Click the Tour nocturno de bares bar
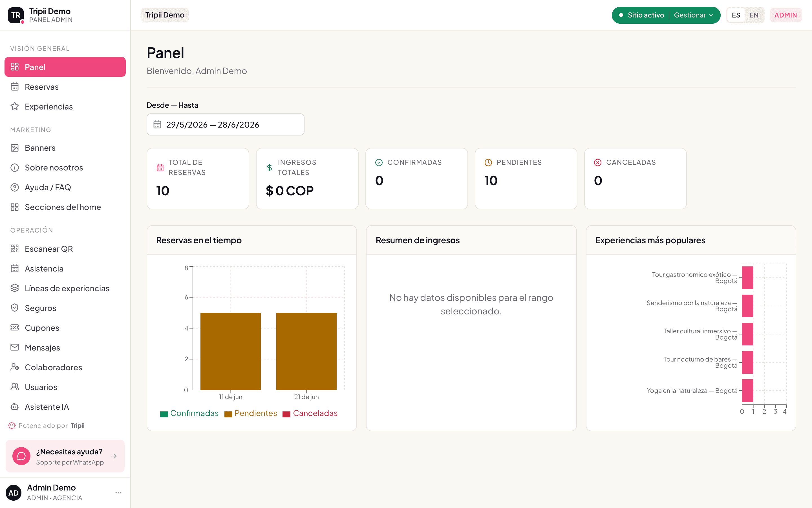 (748, 362)
